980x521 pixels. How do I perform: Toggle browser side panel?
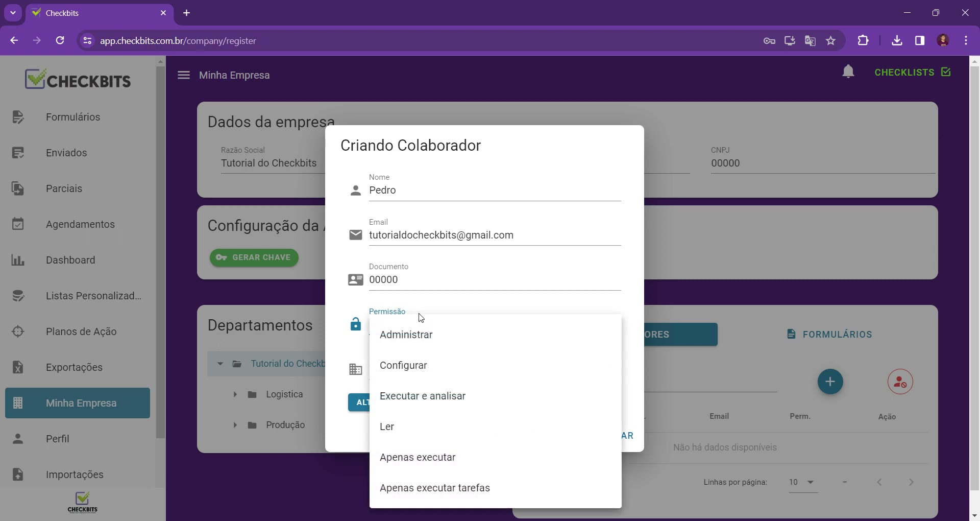click(920, 40)
